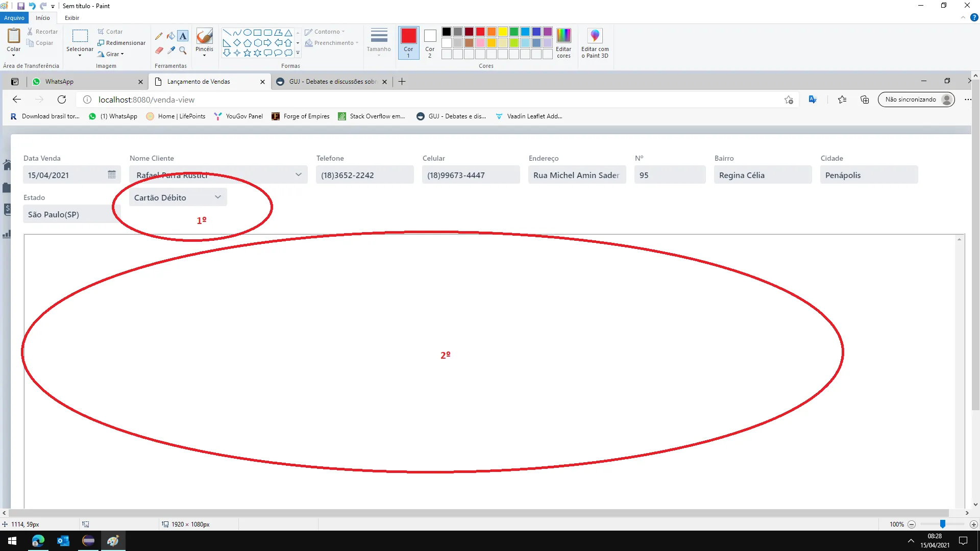980x551 pixels.
Task: Pick the Eraser tool
Action: tap(159, 50)
